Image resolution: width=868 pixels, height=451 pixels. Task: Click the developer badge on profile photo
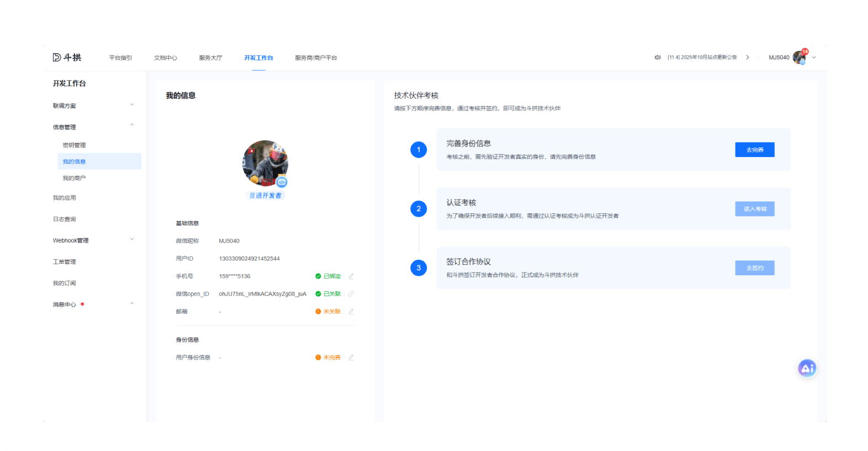(x=282, y=182)
